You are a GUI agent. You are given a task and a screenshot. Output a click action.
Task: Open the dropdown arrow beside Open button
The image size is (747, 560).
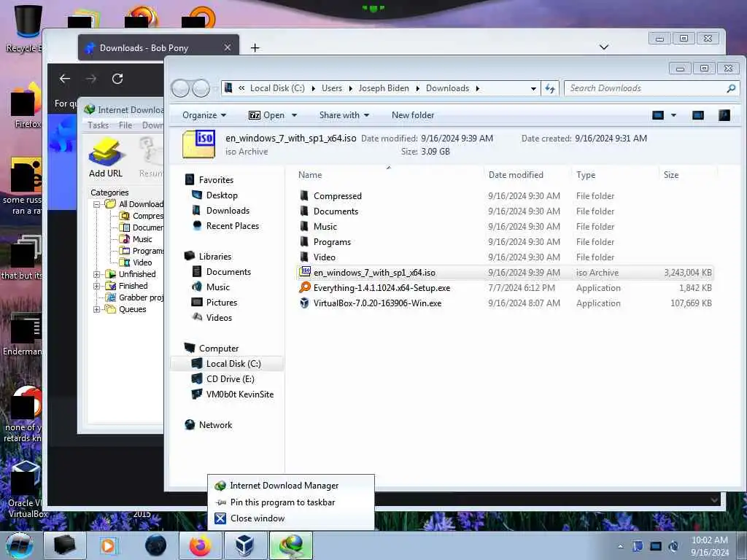tap(294, 115)
